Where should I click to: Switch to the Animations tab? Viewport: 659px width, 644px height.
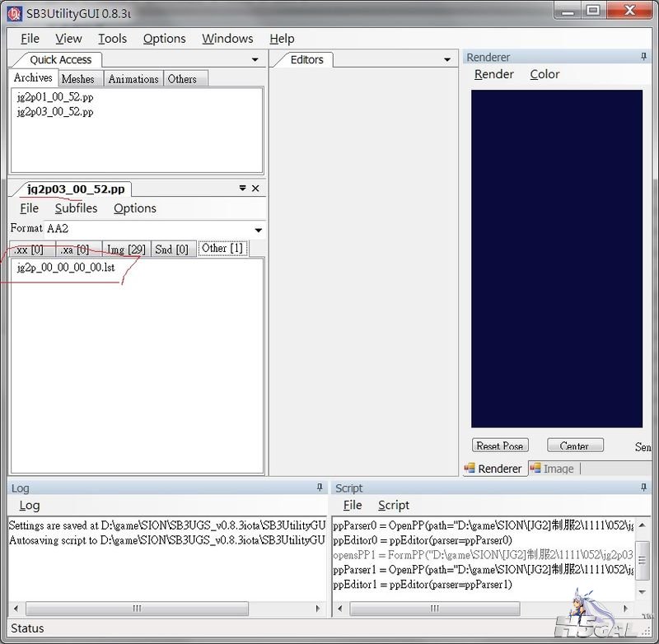(133, 79)
